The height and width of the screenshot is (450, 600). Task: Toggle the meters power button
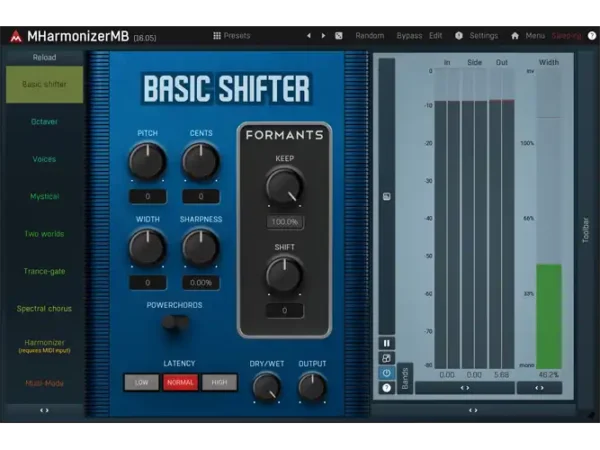(386, 373)
